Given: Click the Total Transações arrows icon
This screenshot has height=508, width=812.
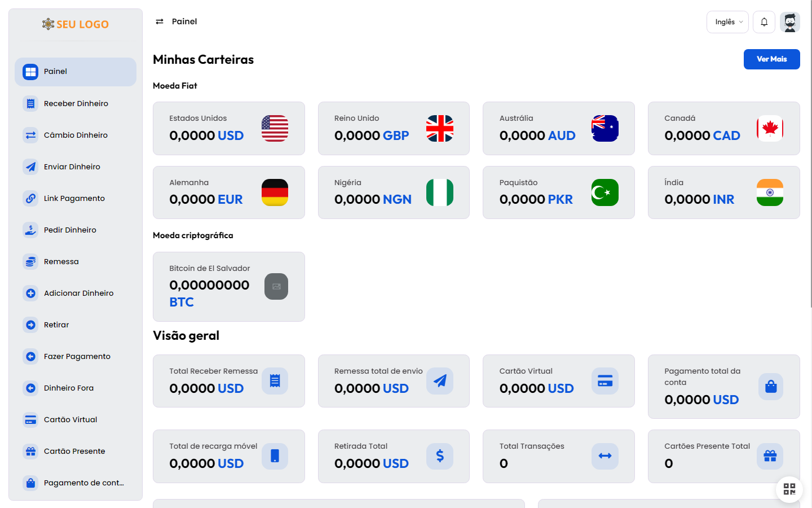Looking at the screenshot, I should point(604,456).
